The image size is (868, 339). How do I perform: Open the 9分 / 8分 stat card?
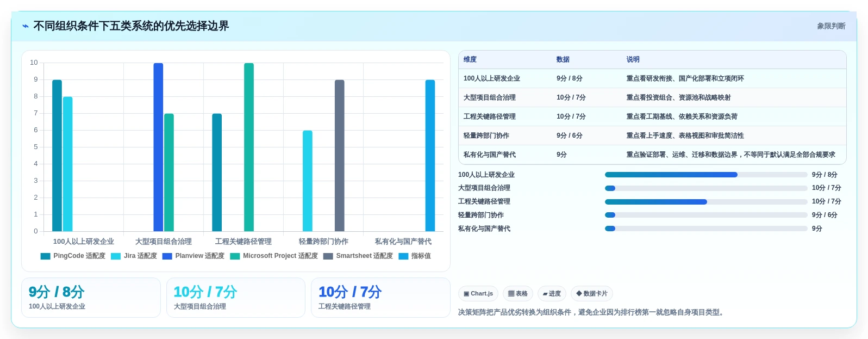point(91,298)
